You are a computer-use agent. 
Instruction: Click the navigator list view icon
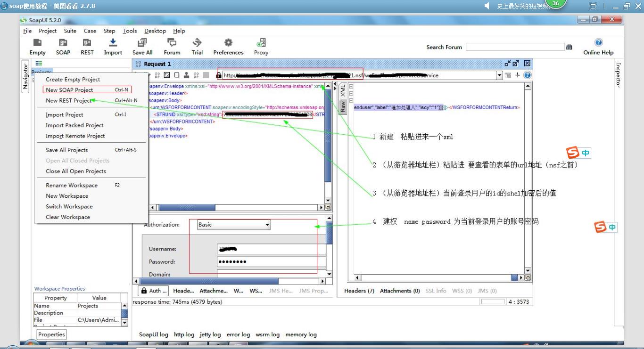(39, 63)
